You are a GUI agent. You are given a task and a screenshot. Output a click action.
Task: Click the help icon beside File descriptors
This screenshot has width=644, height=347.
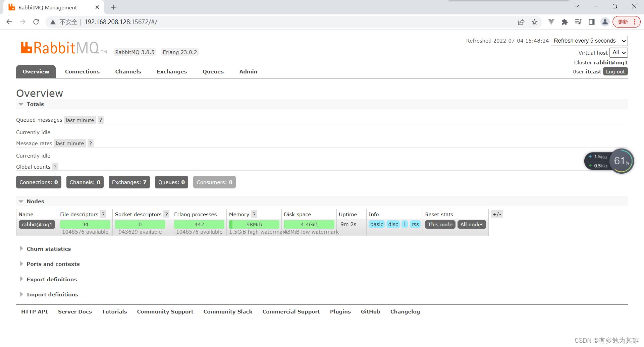coord(103,214)
